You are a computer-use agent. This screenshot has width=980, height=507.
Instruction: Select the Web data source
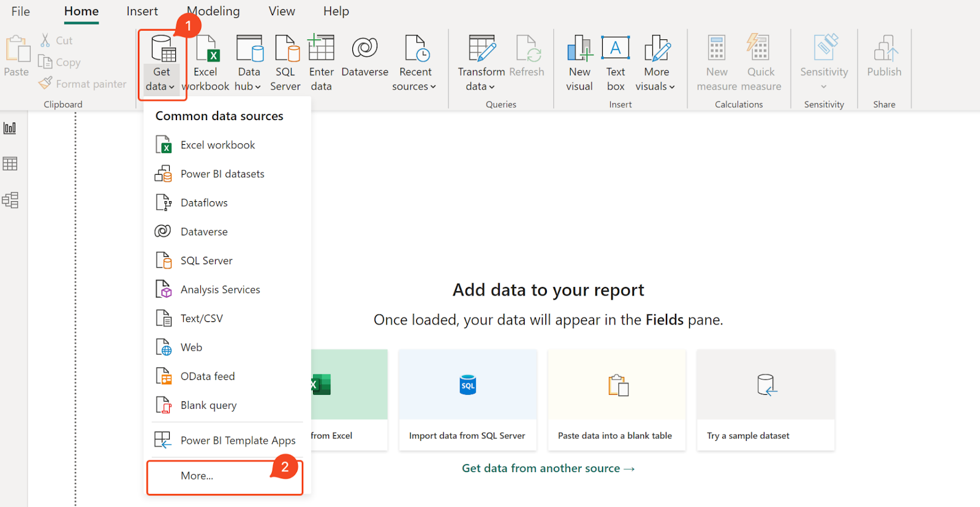pos(228,347)
